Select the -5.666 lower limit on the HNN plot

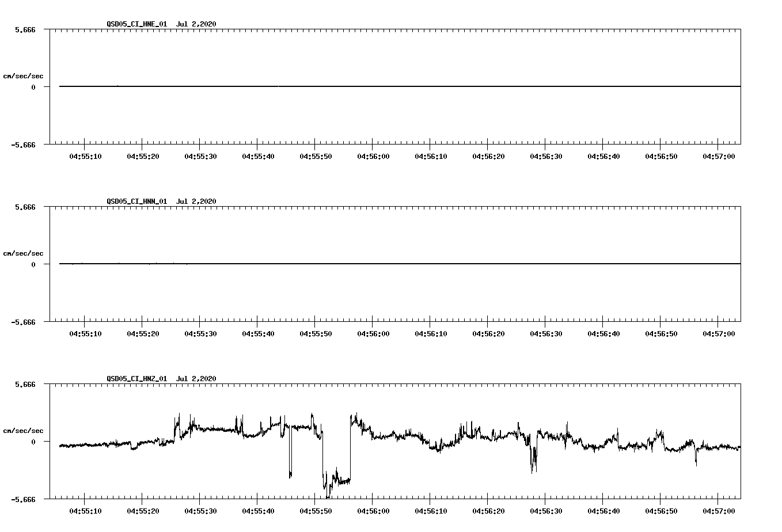tap(24, 322)
